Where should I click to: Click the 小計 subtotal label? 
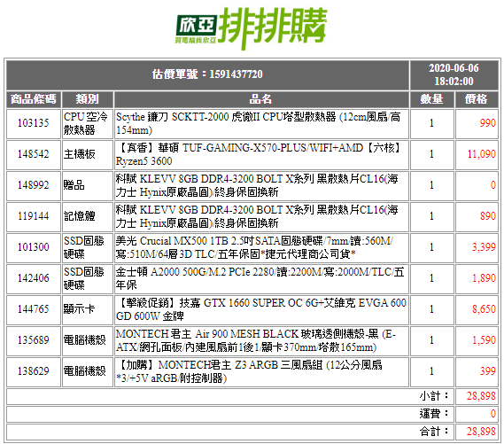tap(434, 396)
